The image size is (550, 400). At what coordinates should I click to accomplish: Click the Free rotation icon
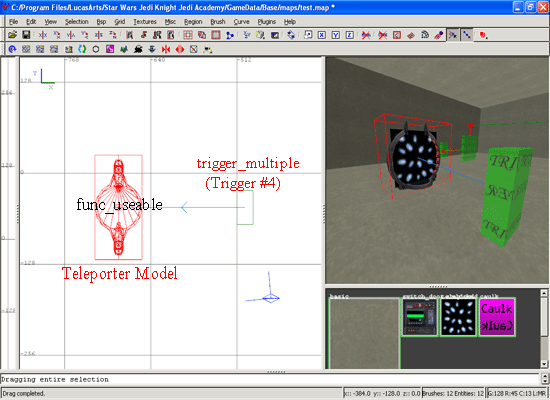coord(291,35)
